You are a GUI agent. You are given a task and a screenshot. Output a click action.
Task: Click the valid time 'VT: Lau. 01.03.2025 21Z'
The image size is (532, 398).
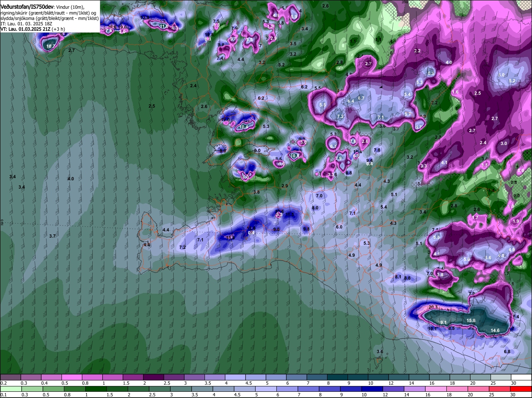(x=25, y=29)
